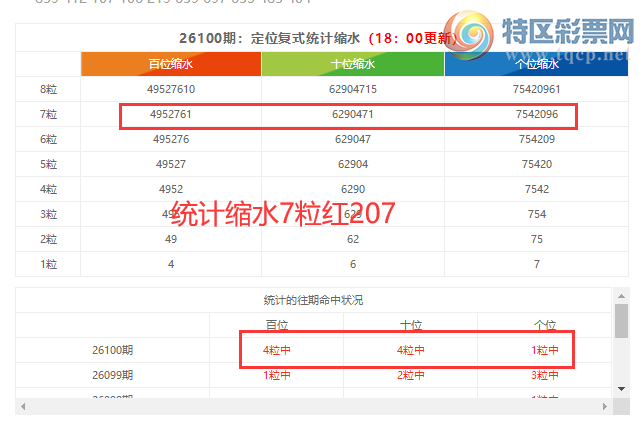Select the green 十位缩水 column header
Viewport: 644px width, 444px height.
[x=353, y=64]
